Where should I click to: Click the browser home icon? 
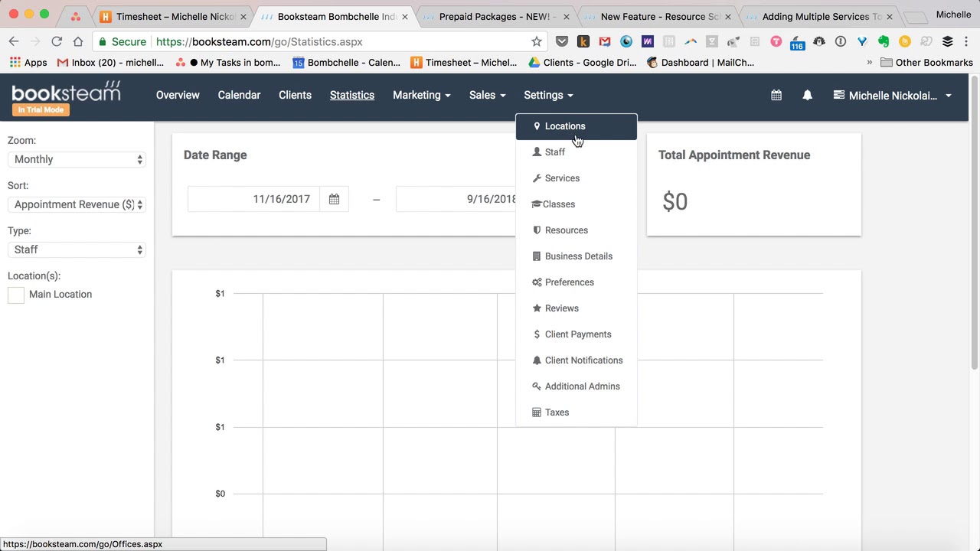click(78, 41)
